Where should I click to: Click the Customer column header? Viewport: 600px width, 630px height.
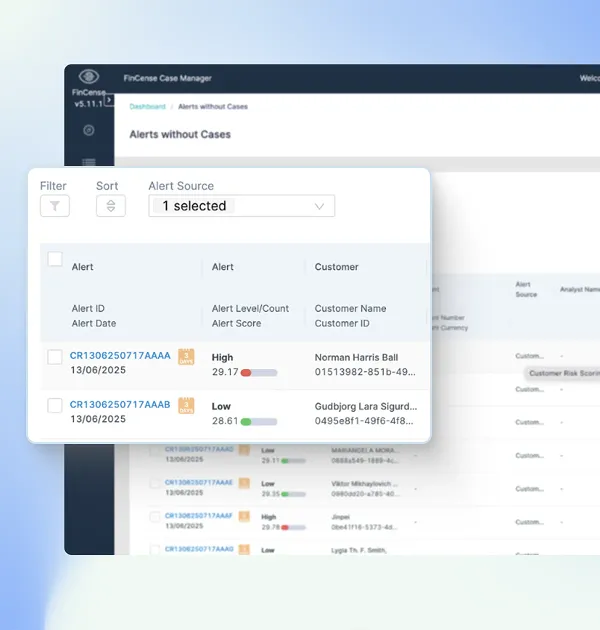point(336,267)
